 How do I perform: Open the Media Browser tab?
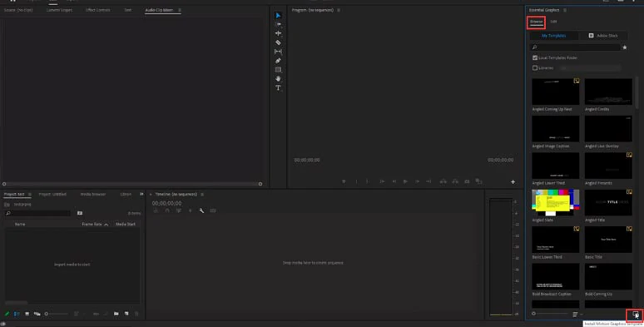(x=93, y=194)
